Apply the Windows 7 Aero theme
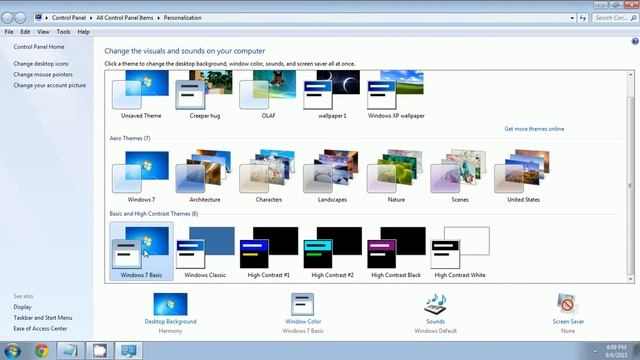 coord(141,176)
